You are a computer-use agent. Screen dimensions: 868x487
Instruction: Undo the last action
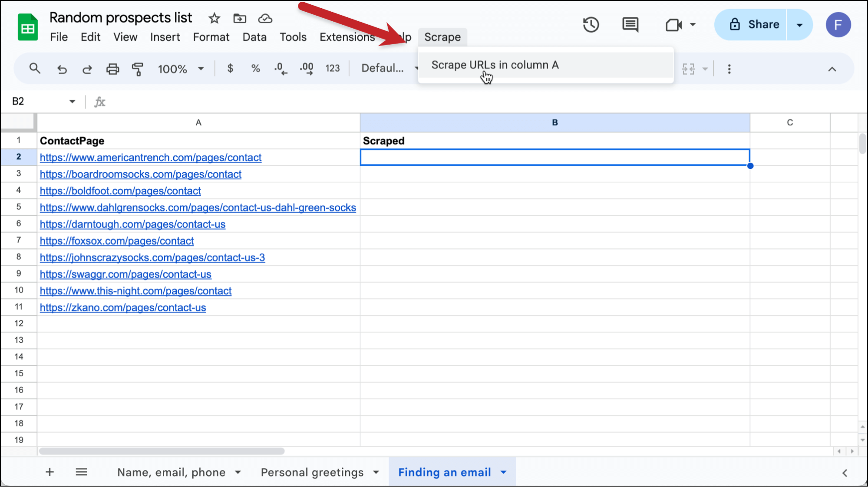pos(62,69)
